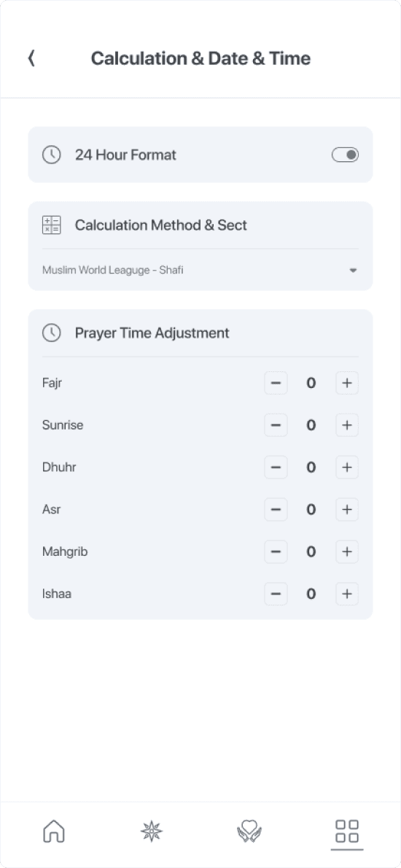
Task: Increase the Ishaa time adjustment
Action: coord(347,594)
